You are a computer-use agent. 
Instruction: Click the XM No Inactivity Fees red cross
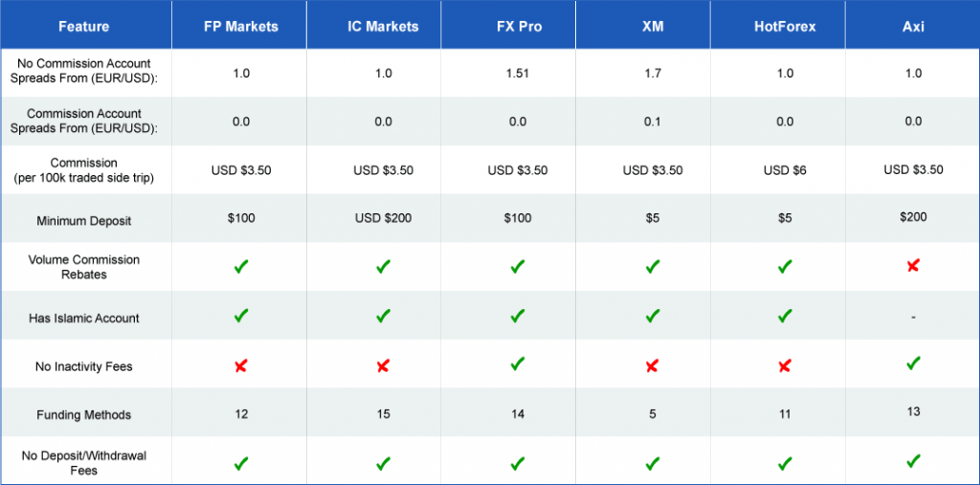point(652,366)
